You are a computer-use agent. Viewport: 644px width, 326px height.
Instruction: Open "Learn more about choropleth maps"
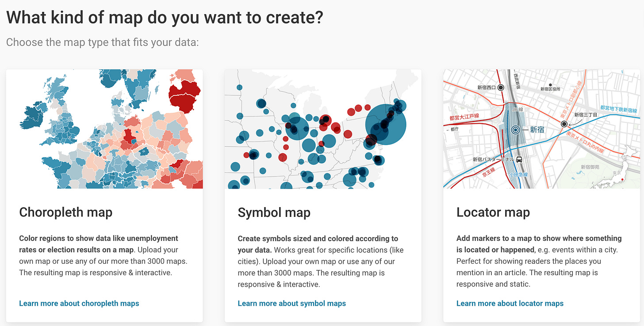coord(79,303)
